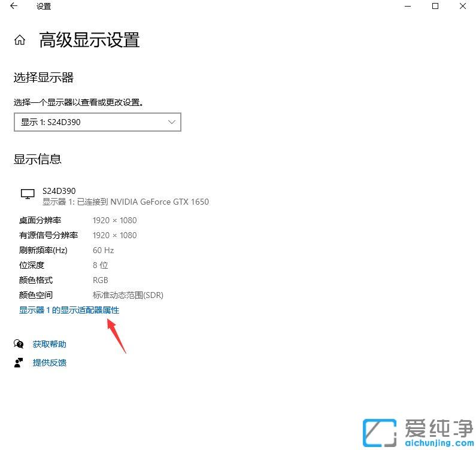476x450 pixels.
Task: Click the 8 位 bit depth value
Action: [101, 265]
